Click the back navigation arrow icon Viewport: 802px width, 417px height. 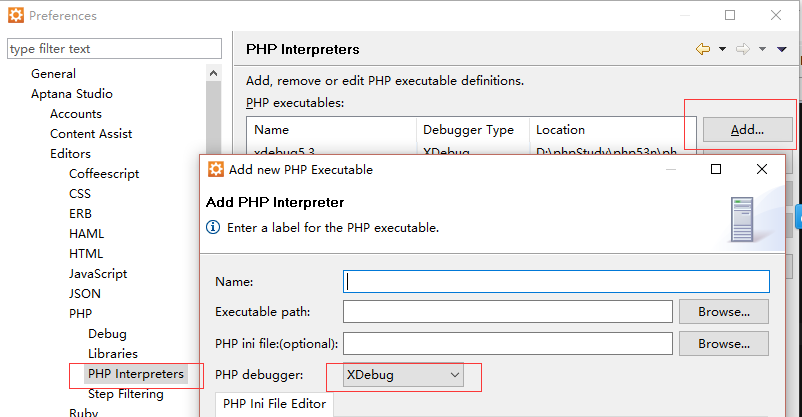coord(702,49)
